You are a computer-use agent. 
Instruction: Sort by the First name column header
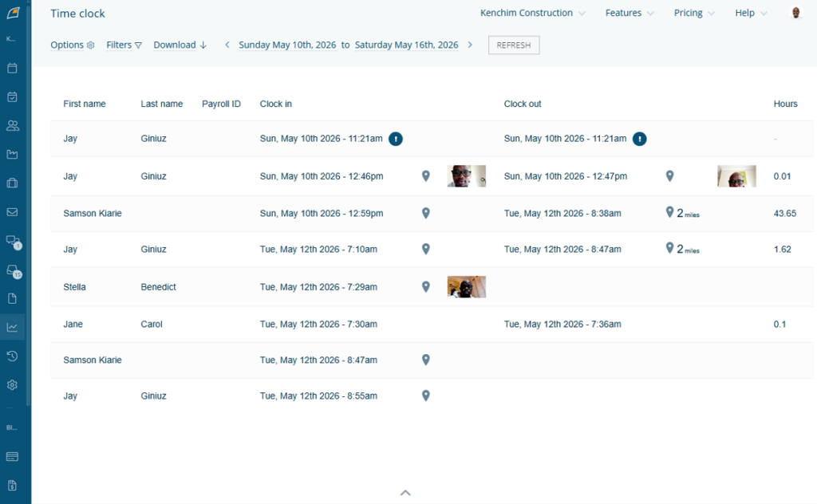click(85, 104)
